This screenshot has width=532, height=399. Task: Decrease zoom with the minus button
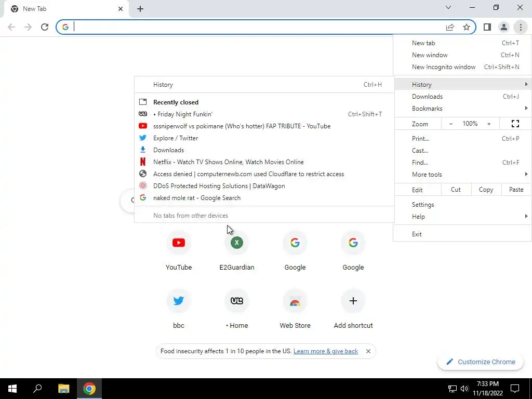pos(451,124)
